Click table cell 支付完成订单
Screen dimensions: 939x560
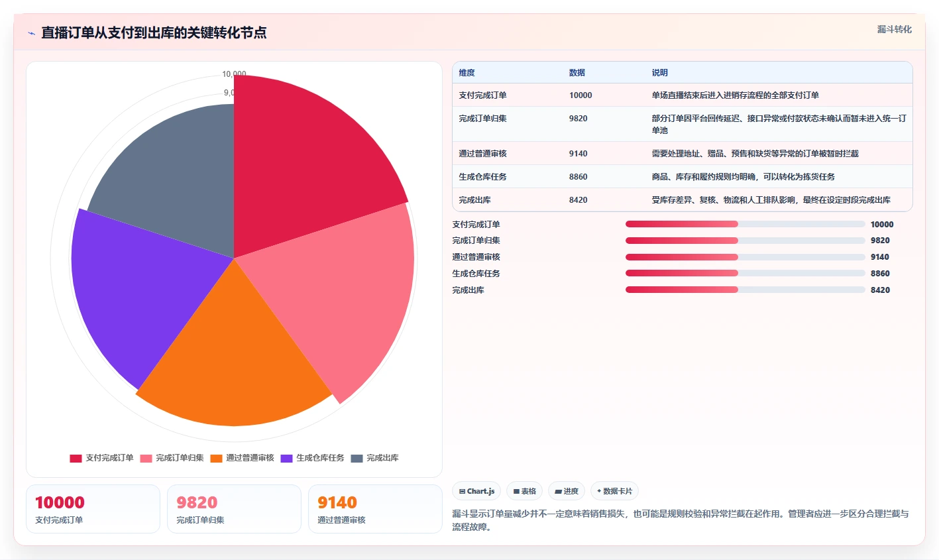tap(482, 95)
